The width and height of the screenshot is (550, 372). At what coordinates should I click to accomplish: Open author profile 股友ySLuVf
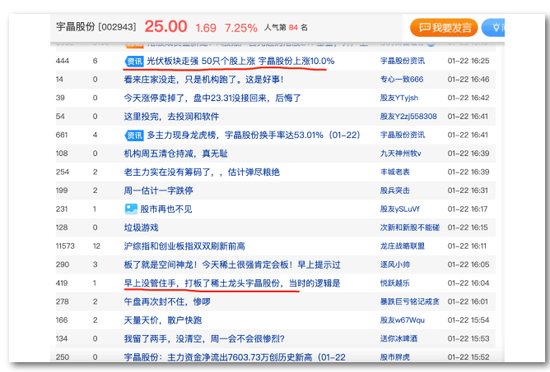tap(400, 209)
